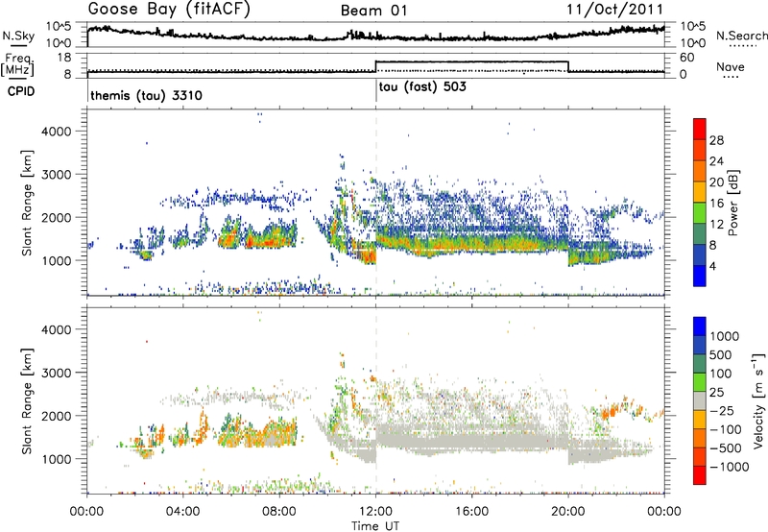Click the 'Goose Bay (fitACF)' title
Screen dimensions: 768x532
169,10
